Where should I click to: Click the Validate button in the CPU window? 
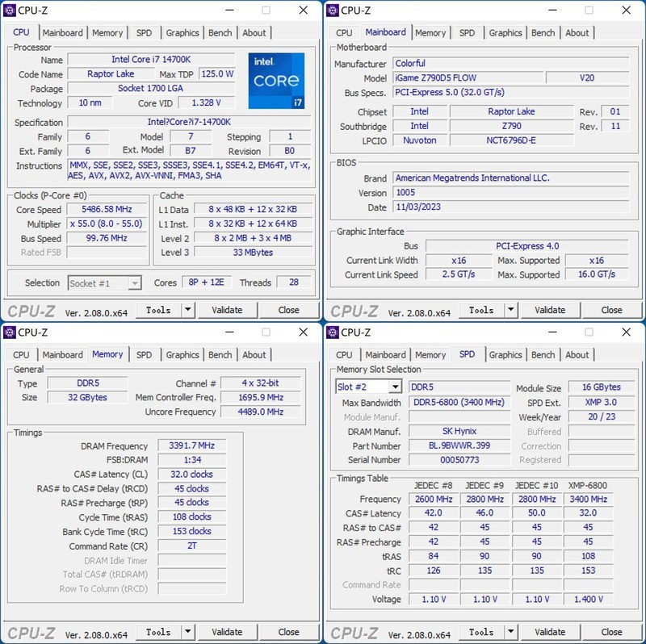tap(228, 309)
